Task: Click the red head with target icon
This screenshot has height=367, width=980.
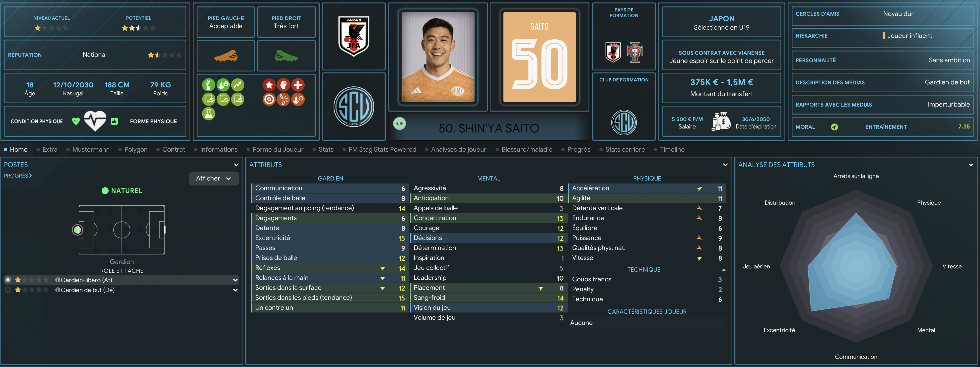Action: click(283, 85)
